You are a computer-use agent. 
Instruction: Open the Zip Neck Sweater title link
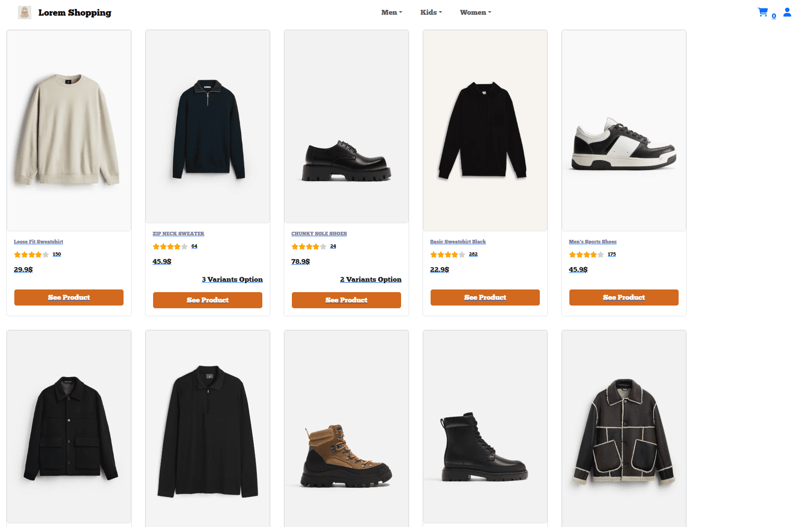[x=178, y=233]
